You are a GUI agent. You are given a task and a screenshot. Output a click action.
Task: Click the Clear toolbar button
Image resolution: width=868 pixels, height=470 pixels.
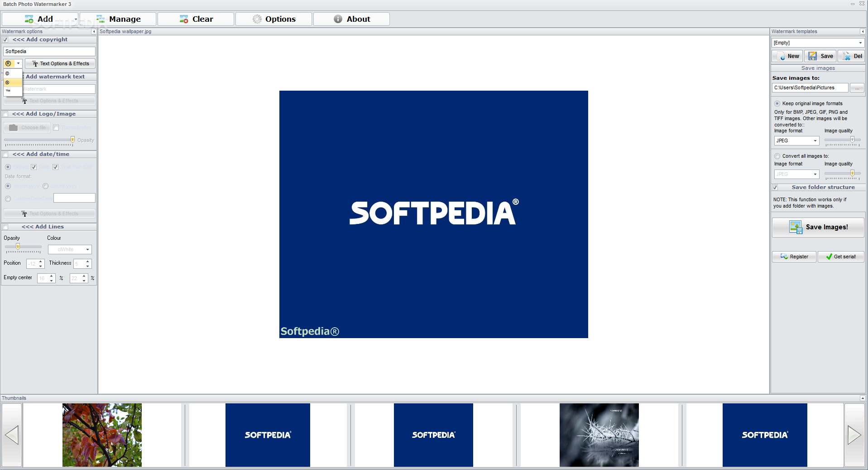coord(196,19)
